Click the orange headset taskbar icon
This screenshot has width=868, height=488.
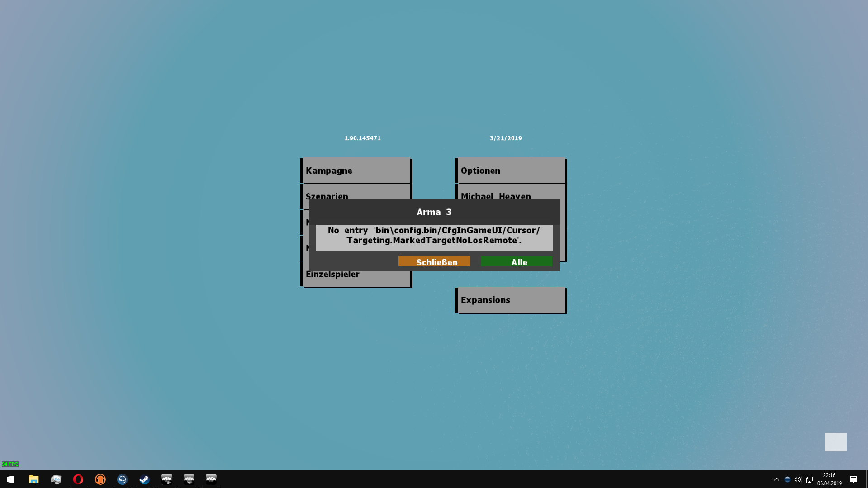(x=100, y=479)
